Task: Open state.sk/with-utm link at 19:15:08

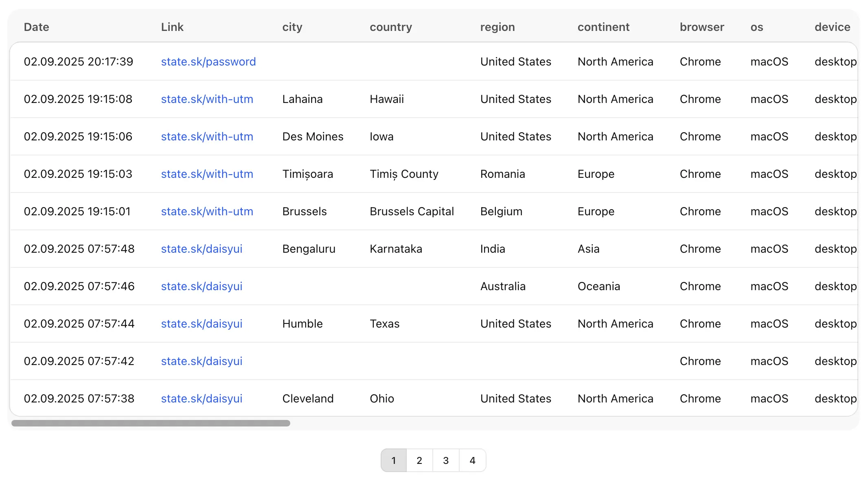Action: pos(207,99)
